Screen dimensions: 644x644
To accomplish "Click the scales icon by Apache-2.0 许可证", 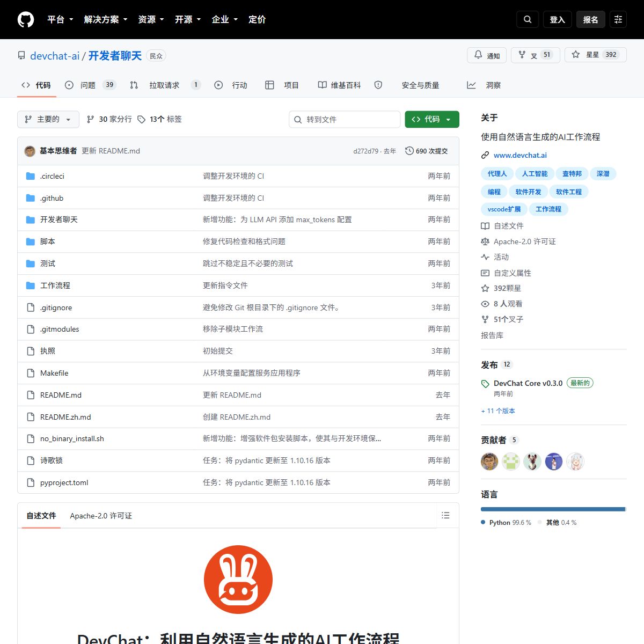I will [x=485, y=241].
